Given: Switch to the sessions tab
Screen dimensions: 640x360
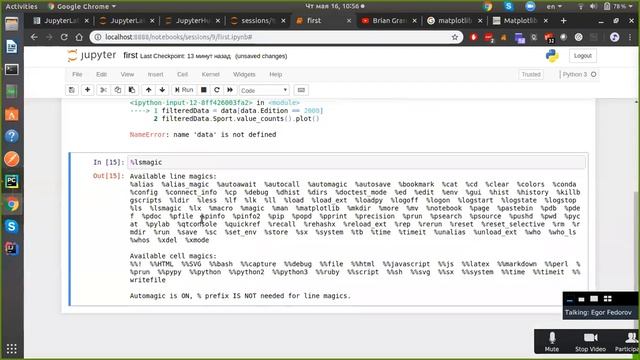Looking at the screenshot, I should pos(258,20).
